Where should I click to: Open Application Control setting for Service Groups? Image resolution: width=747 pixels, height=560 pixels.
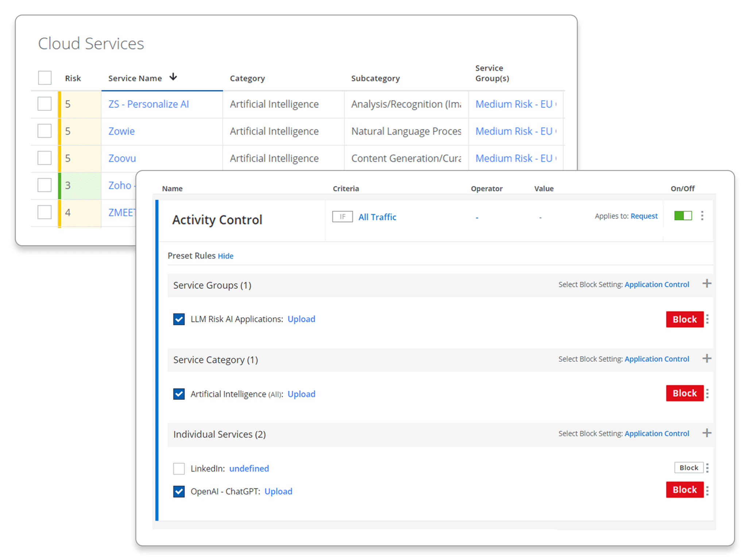pyautogui.click(x=657, y=284)
